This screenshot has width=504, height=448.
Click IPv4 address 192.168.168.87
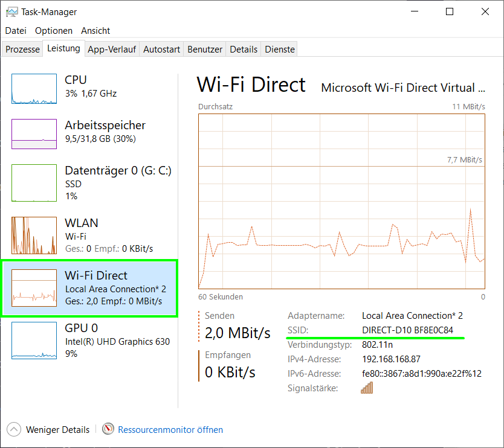pos(391,359)
